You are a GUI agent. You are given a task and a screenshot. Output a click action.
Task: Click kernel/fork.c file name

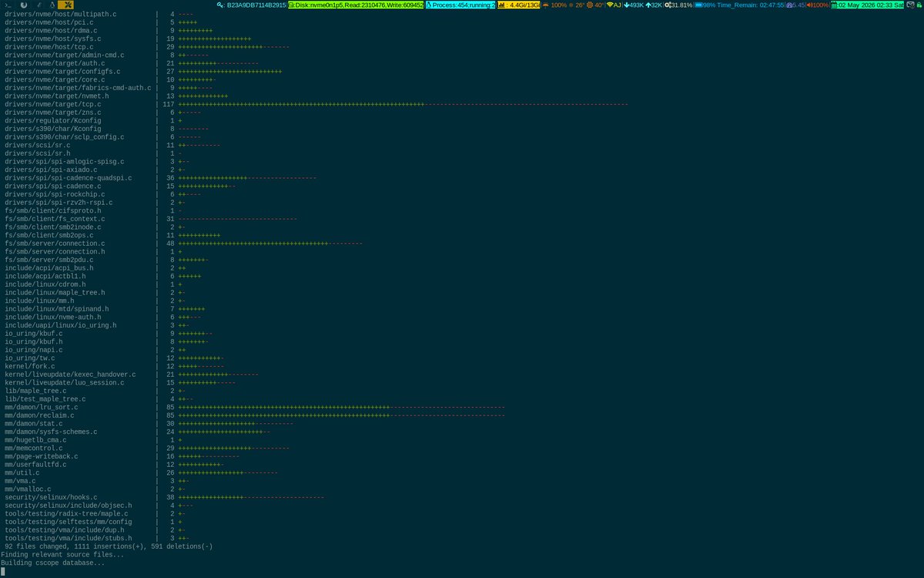[30, 366]
